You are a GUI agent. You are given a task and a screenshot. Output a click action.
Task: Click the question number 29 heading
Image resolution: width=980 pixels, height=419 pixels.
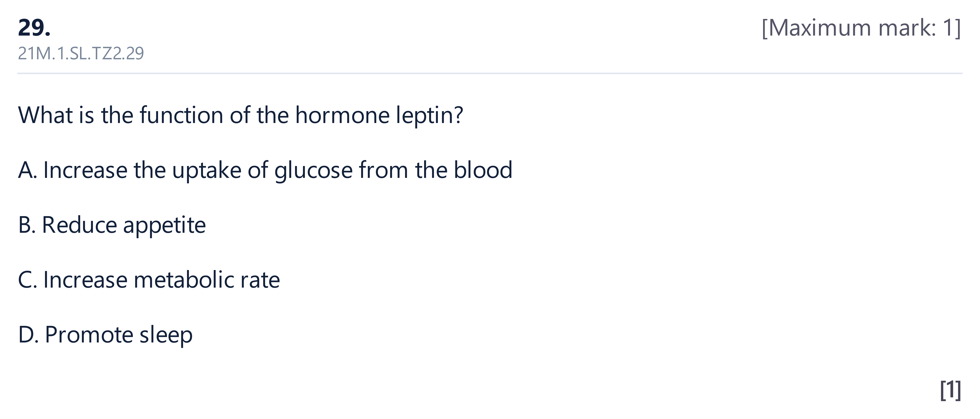[34, 28]
